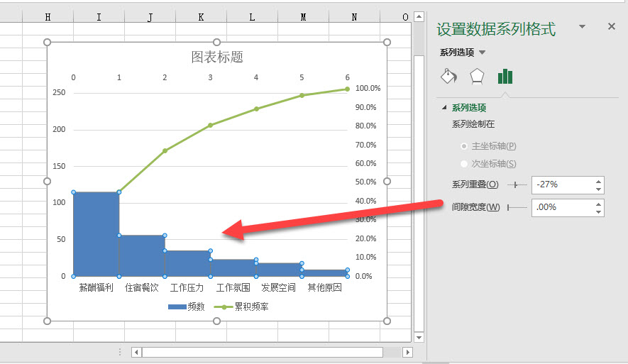Click the 250 primary axis label
This screenshot has width=628, height=364.
[x=59, y=92]
